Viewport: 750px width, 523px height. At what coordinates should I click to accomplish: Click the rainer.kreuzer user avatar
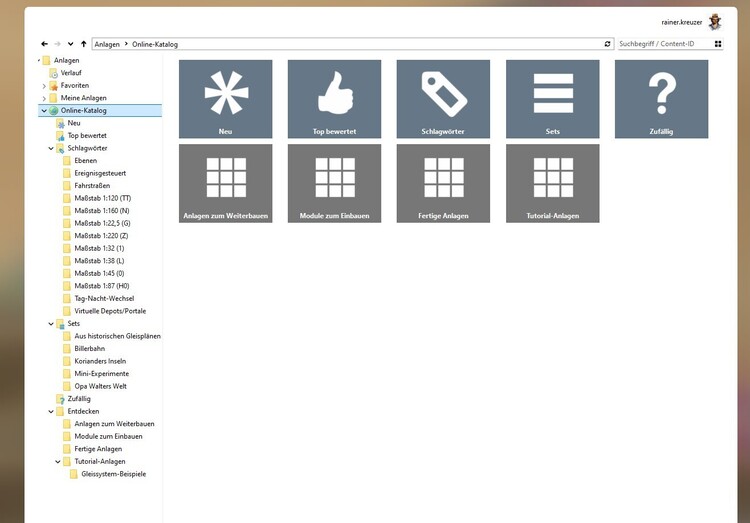click(x=715, y=22)
